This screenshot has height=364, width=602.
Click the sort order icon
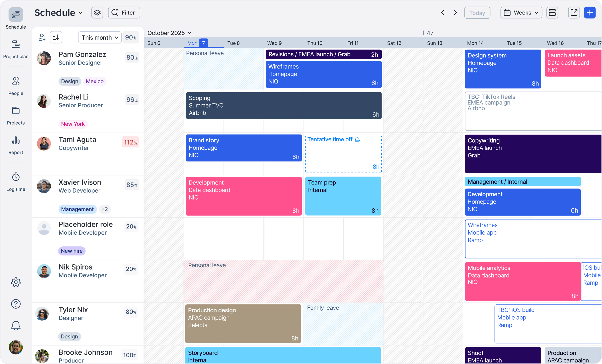click(x=56, y=37)
